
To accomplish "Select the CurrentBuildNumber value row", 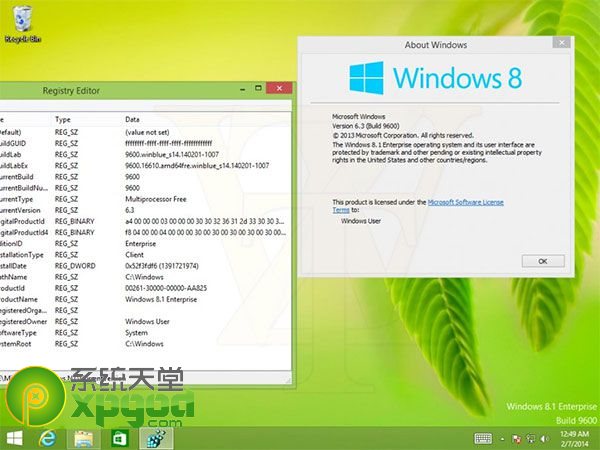I will pyautogui.click(x=145, y=188).
